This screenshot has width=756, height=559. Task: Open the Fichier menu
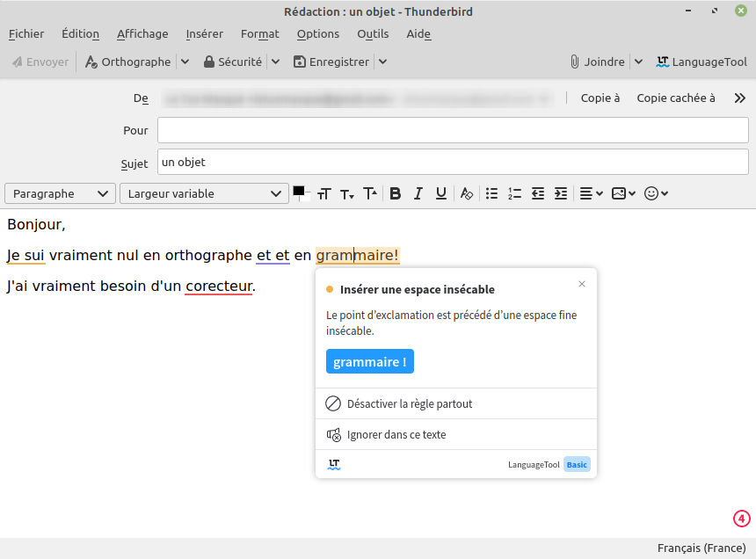pyautogui.click(x=26, y=33)
